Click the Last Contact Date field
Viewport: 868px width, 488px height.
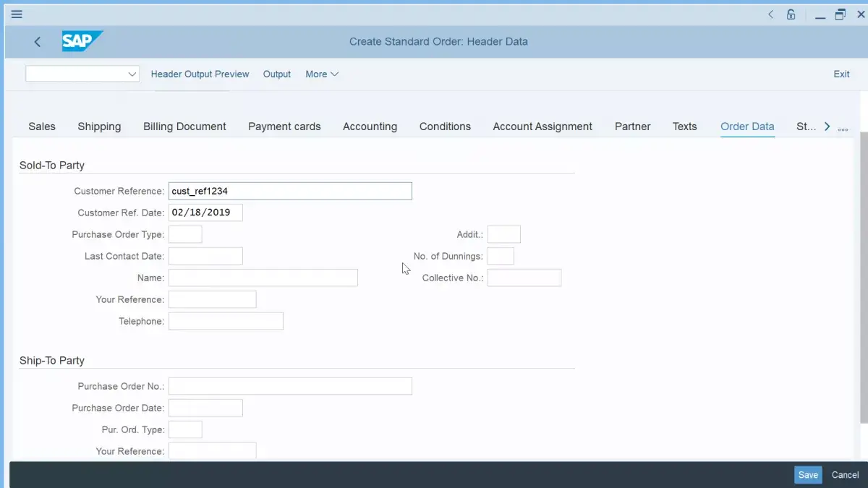[205, 256]
